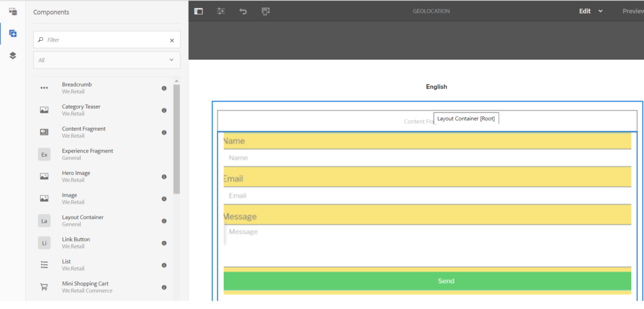The width and height of the screenshot is (644, 309).
Task: Click the Send button in form
Action: click(x=427, y=281)
